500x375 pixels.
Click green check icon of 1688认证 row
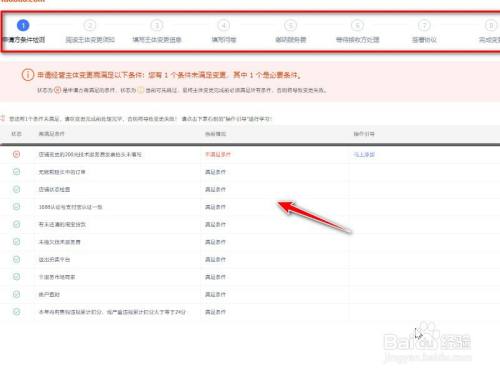click(16, 207)
